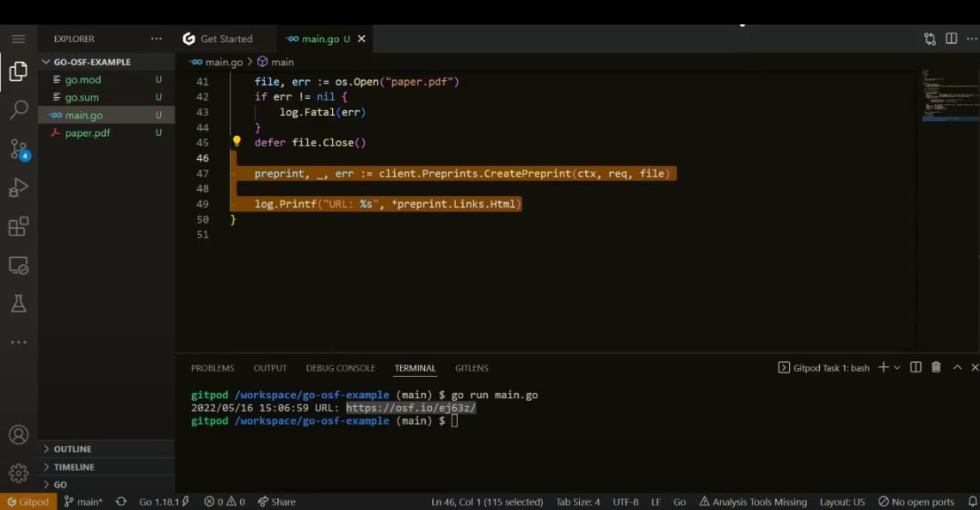Switch branch via main* status item

(x=83, y=502)
